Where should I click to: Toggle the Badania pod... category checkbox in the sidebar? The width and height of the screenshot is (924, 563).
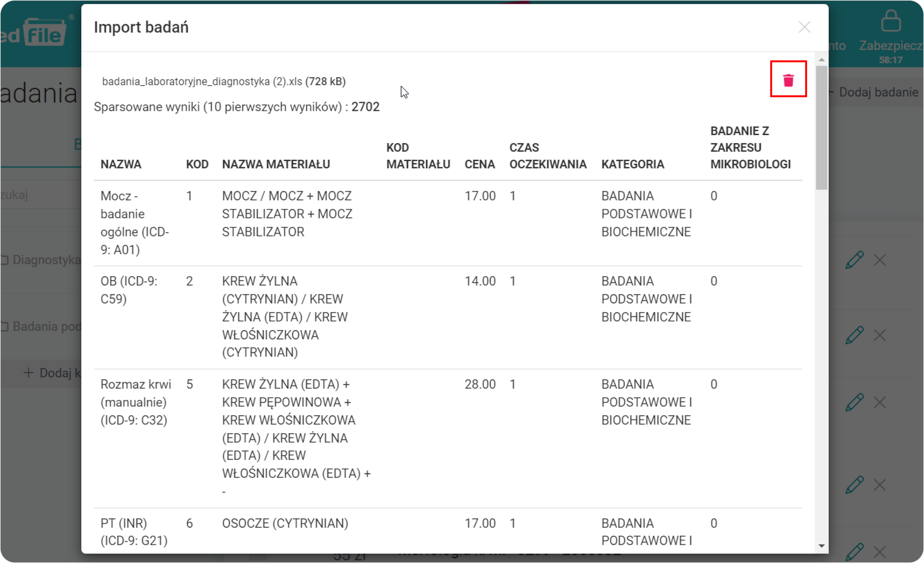coord(4,327)
